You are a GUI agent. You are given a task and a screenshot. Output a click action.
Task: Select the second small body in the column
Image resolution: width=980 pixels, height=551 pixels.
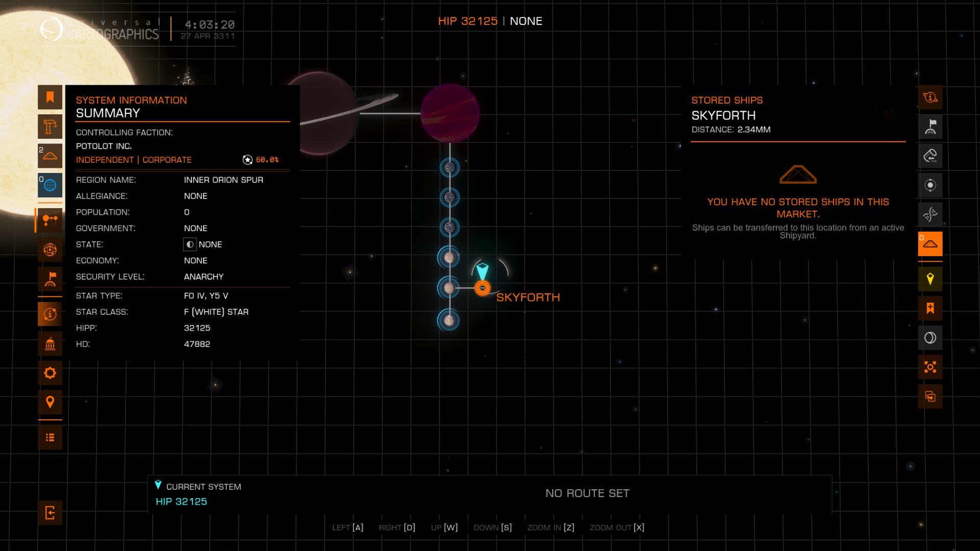pos(450,197)
